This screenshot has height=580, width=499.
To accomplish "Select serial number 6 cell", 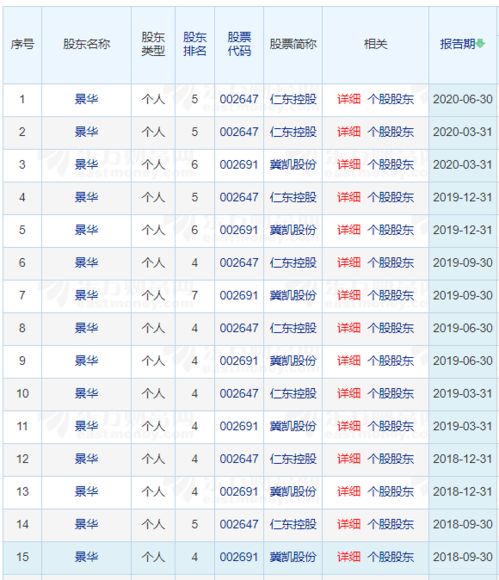I will [22, 263].
